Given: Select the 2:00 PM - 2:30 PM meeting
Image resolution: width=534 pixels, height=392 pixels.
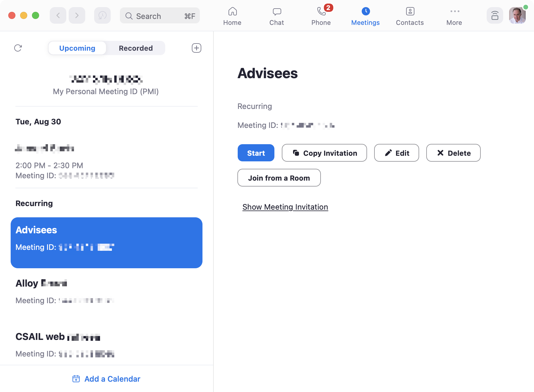Looking at the screenshot, I should tap(107, 161).
